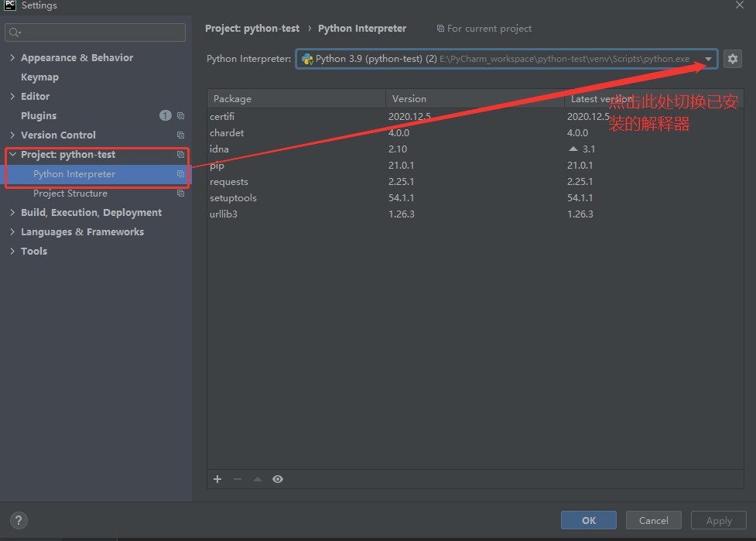Click the Cancel button

tap(653, 520)
